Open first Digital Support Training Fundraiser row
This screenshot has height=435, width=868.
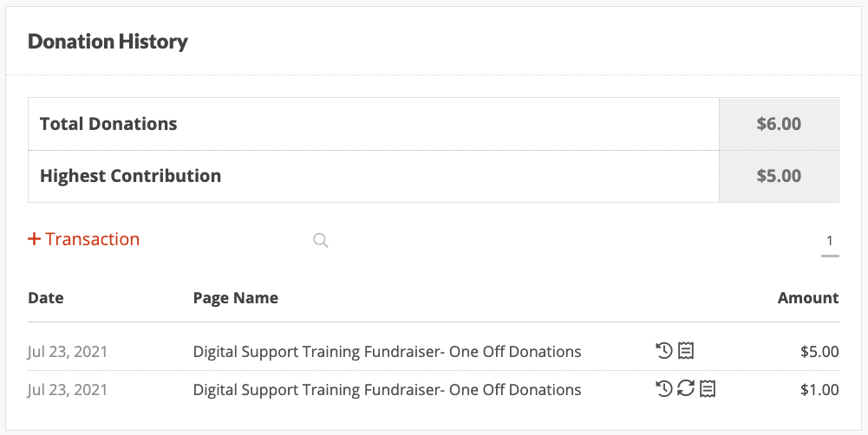pyautogui.click(x=387, y=352)
